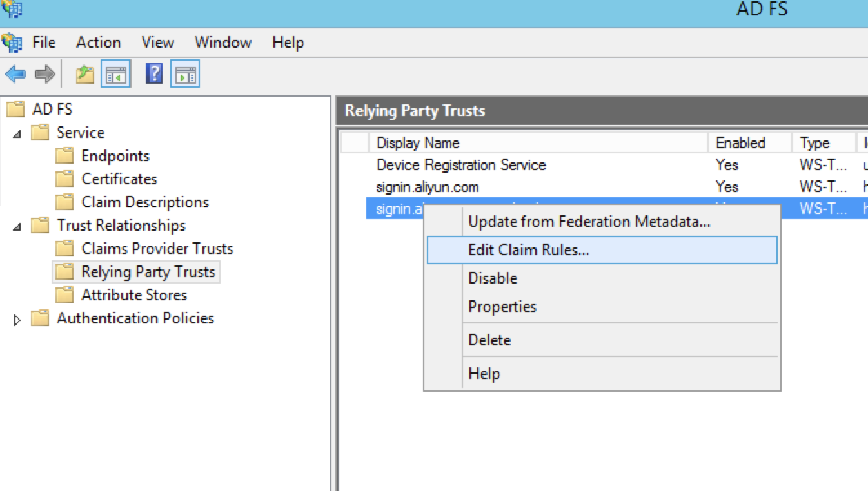Click the Relying Party Trusts folder icon

[64, 272]
